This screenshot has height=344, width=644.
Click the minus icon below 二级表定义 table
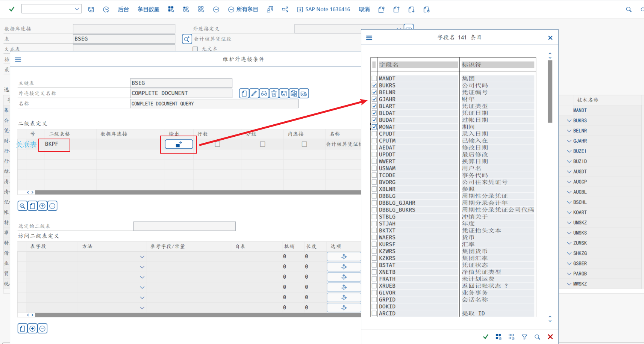pyautogui.click(x=52, y=206)
